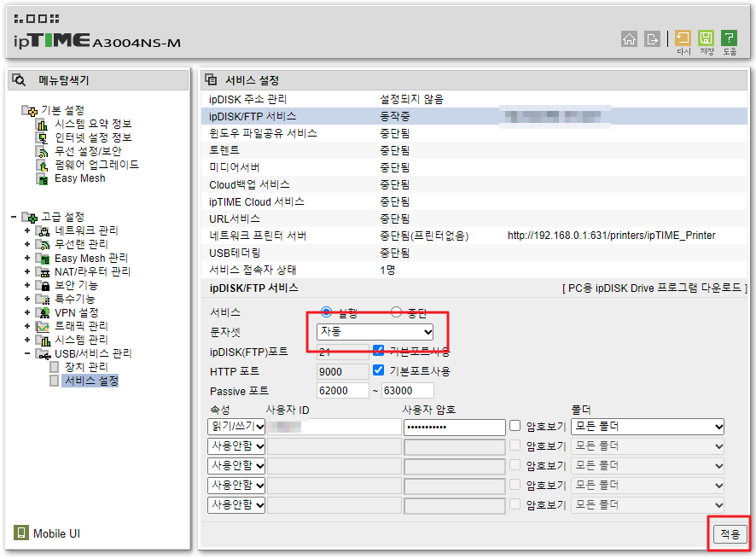Click the 무선랜 관리 icon

(x=43, y=245)
